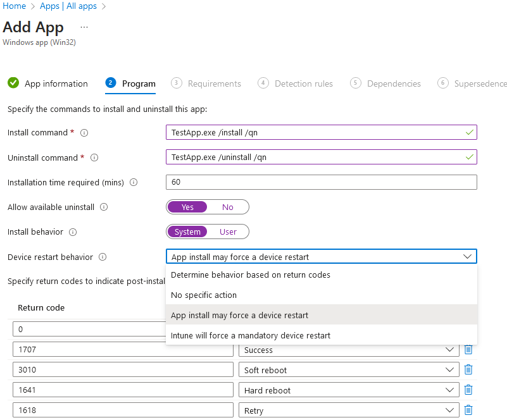Click the info icon beside Installation time required

[x=134, y=182]
